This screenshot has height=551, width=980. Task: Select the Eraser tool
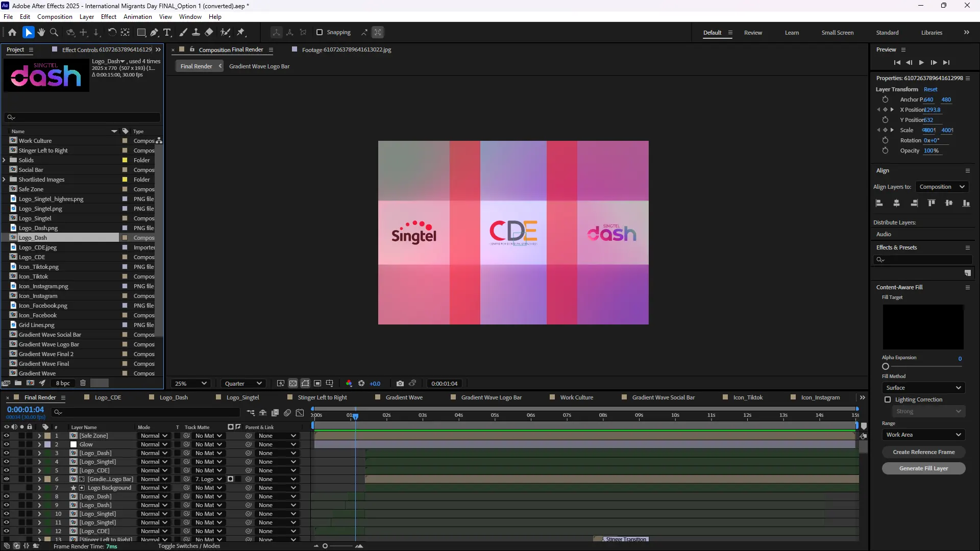click(x=209, y=32)
